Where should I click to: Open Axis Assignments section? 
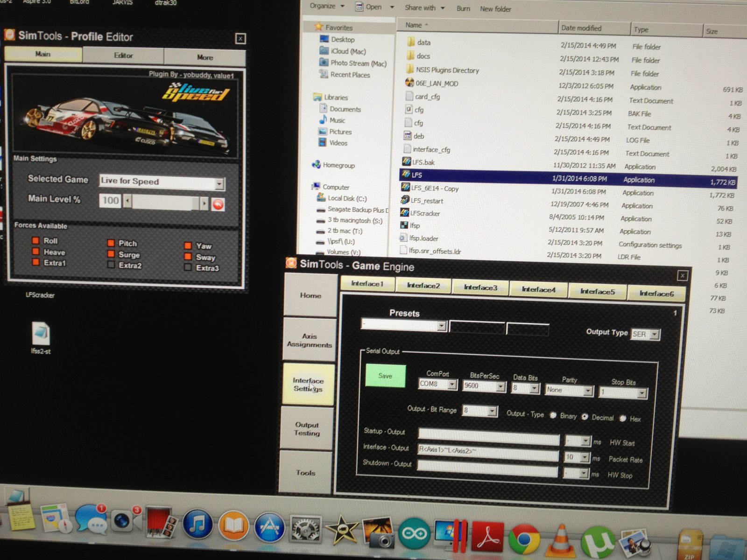[x=309, y=340]
